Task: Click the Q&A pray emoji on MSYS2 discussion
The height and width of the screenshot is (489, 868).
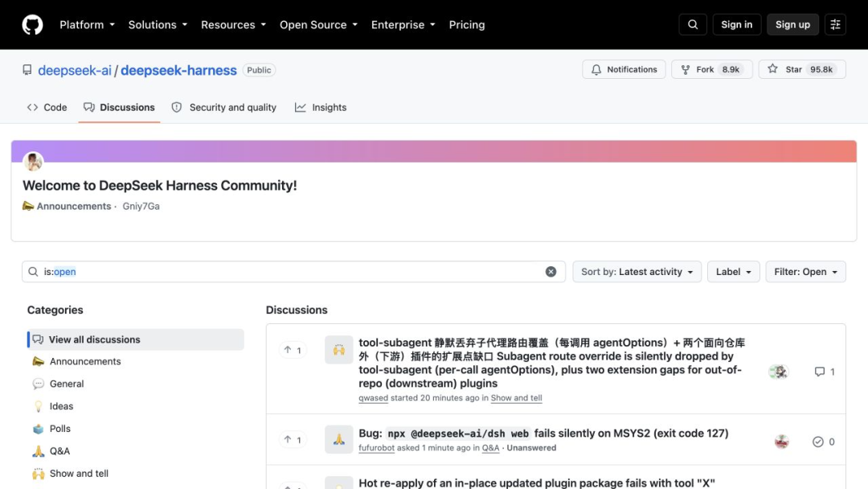Action: (x=339, y=440)
